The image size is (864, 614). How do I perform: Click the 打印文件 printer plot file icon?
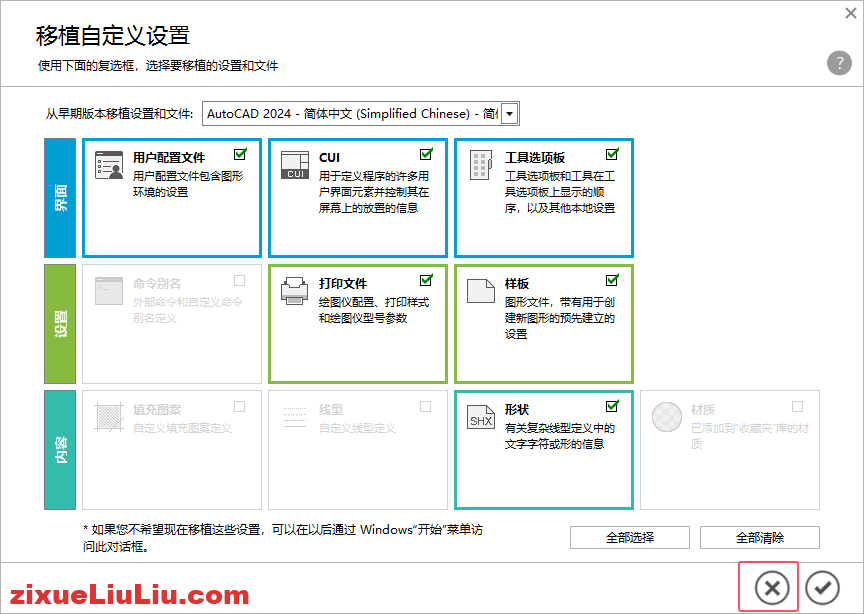pyautogui.click(x=294, y=293)
